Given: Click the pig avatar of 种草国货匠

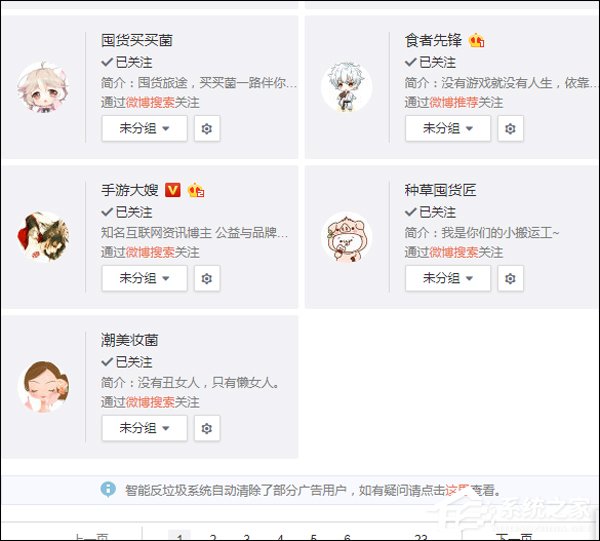Looking at the screenshot, I should [x=347, y=237].
